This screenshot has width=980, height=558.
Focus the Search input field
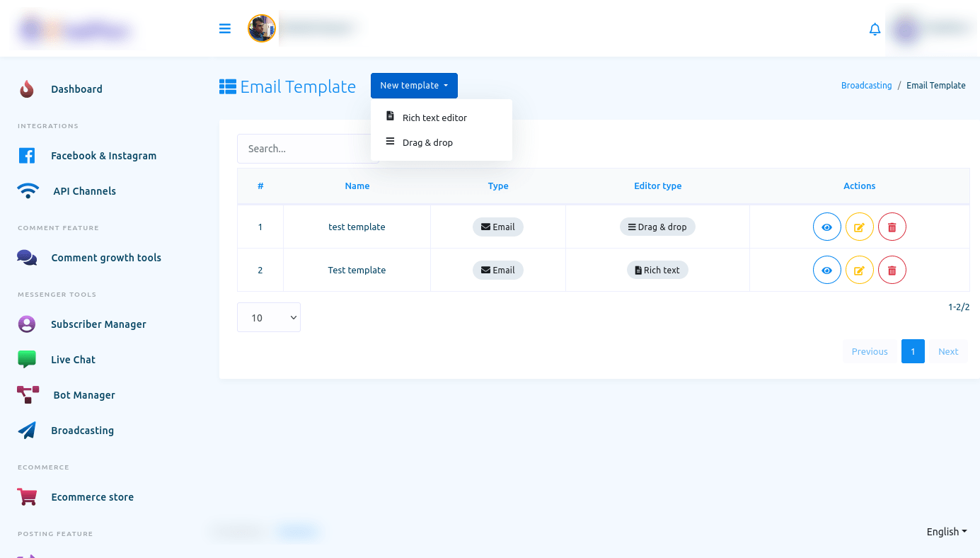coord(304,149)
